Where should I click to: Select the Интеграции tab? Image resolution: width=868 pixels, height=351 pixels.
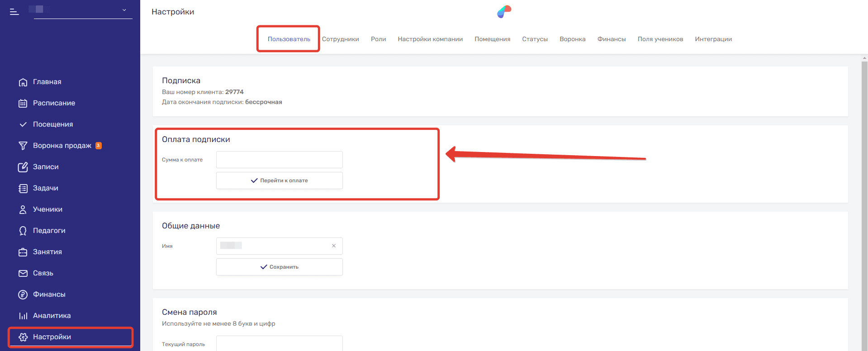coord(713,39)
